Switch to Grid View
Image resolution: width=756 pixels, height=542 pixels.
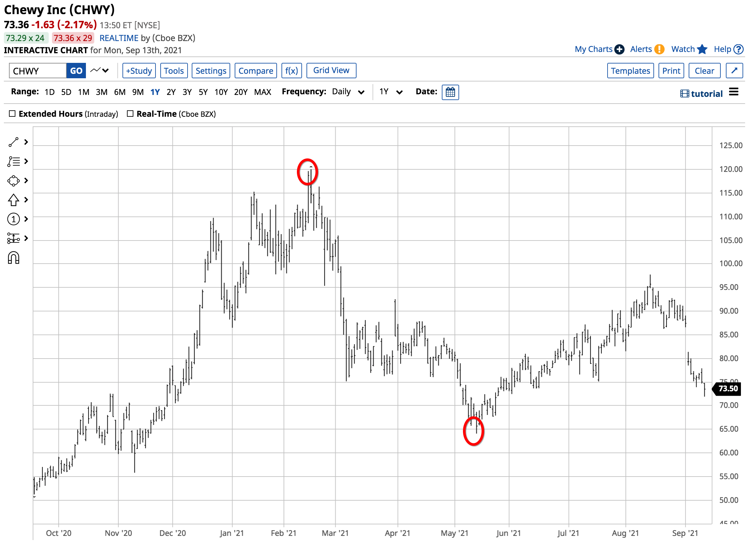(x=331, y=70)
